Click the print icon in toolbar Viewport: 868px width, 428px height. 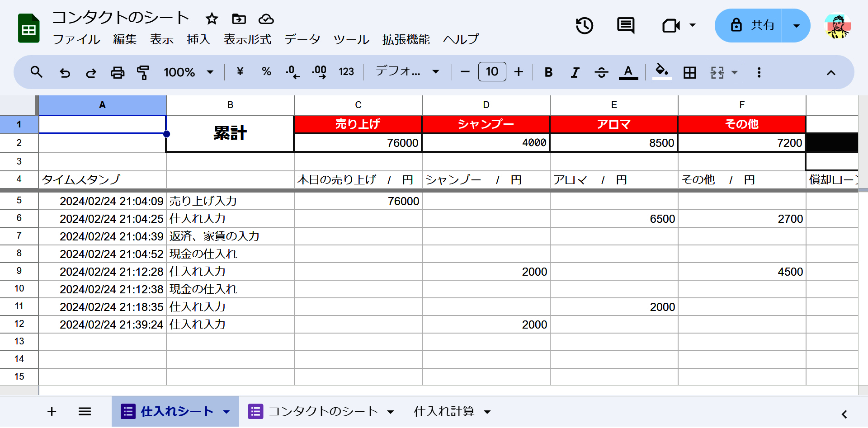pyautogui.click(x=118, y=72)
